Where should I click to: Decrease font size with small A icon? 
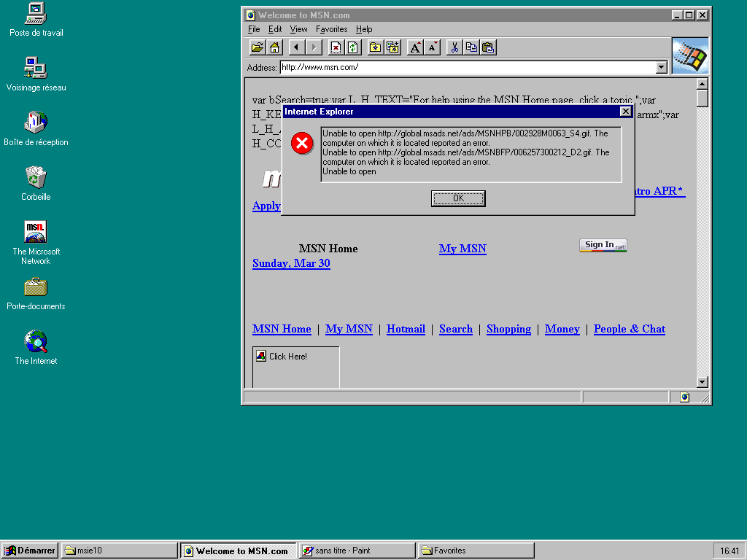[x=432, y=47]
